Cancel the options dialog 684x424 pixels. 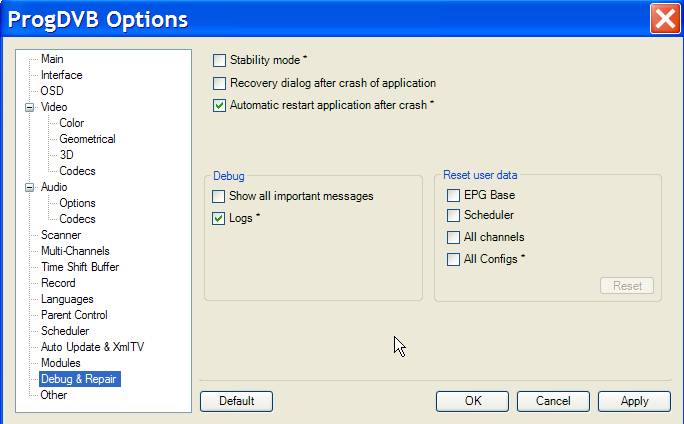[553, 401]
